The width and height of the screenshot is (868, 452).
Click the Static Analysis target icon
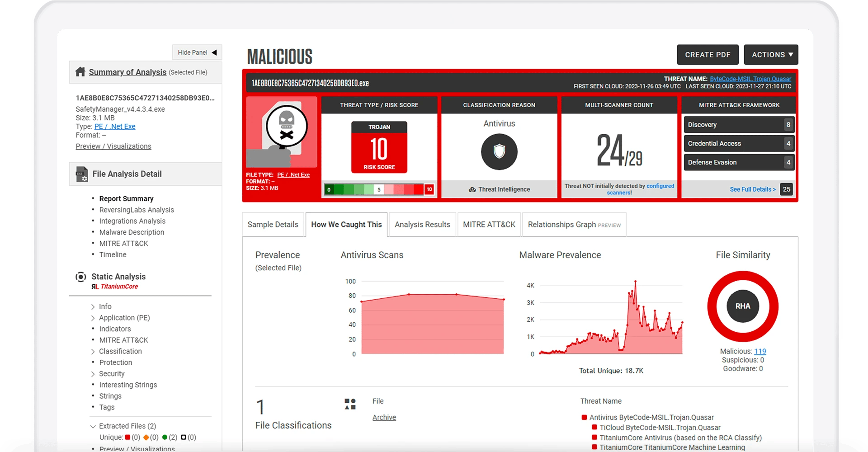(80, 277)
